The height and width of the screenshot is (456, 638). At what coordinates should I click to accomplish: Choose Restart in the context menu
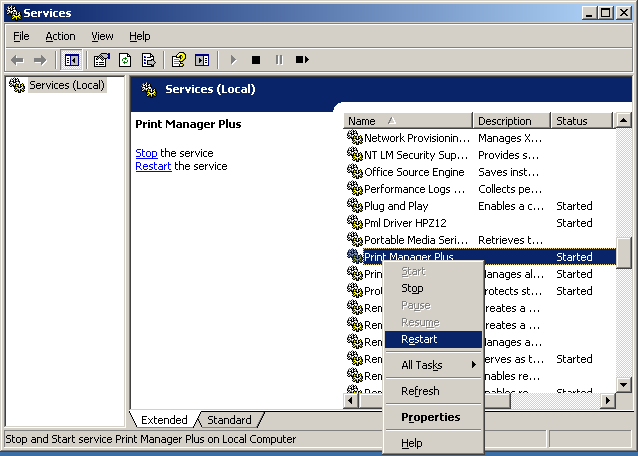pos(433,339)
